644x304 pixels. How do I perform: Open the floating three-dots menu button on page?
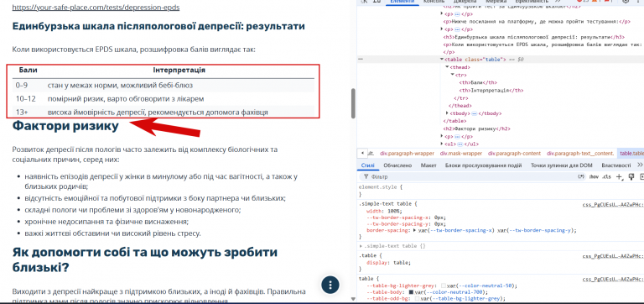pyautogui.click(x=330, y=284)
